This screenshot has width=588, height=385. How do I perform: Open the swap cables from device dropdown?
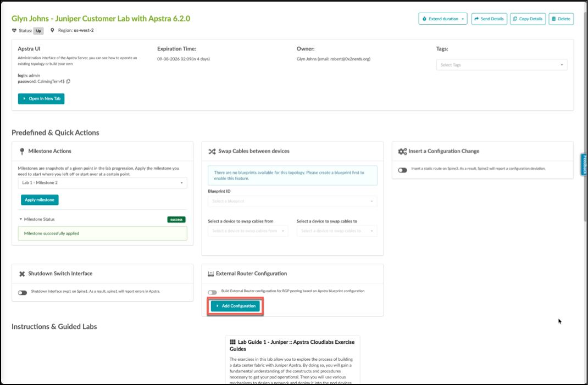[x=248, y=231]
